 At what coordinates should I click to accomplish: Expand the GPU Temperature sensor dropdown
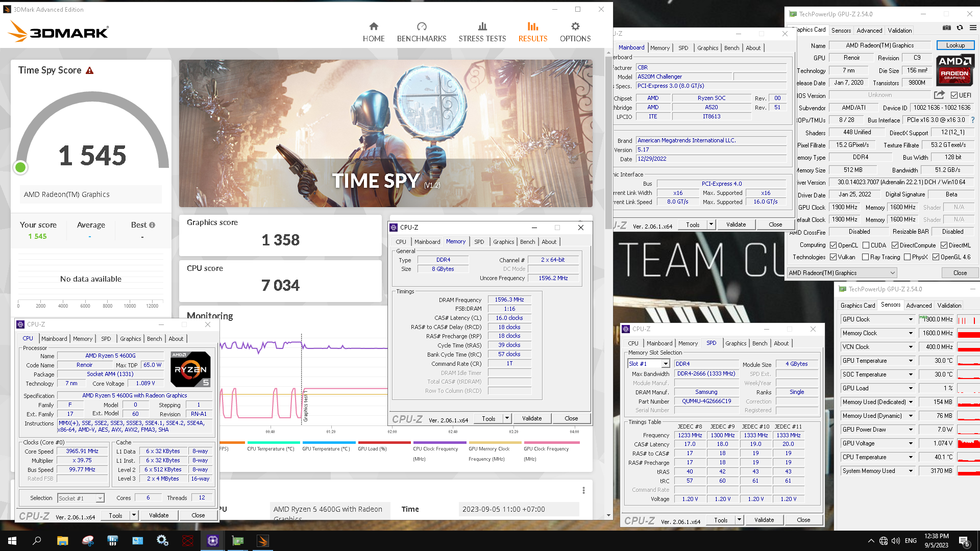(911, 361)
